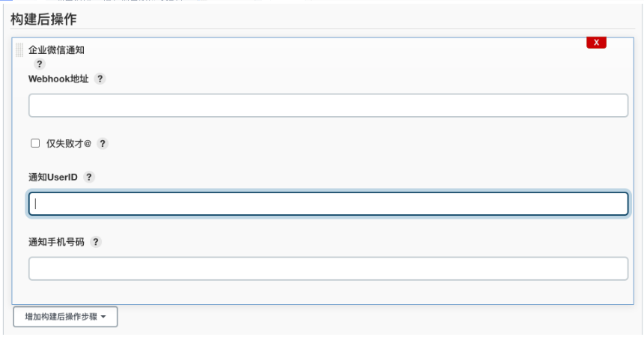Click the 构建后操作 section heading
Screen dimensions: 644x337
pos(43,19)
